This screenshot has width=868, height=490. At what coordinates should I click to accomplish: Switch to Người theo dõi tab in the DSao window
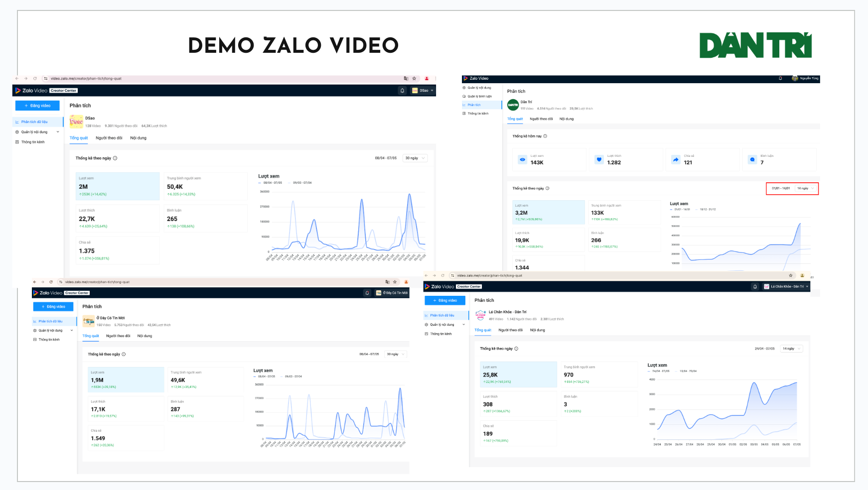(x=109, y=138)
